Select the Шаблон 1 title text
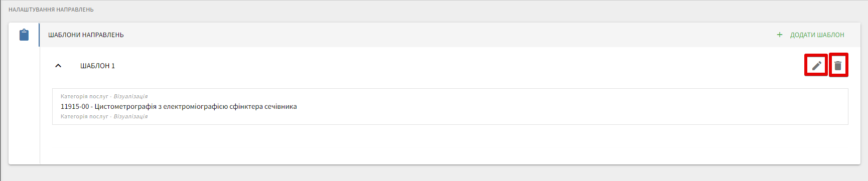 coord(97,66)
